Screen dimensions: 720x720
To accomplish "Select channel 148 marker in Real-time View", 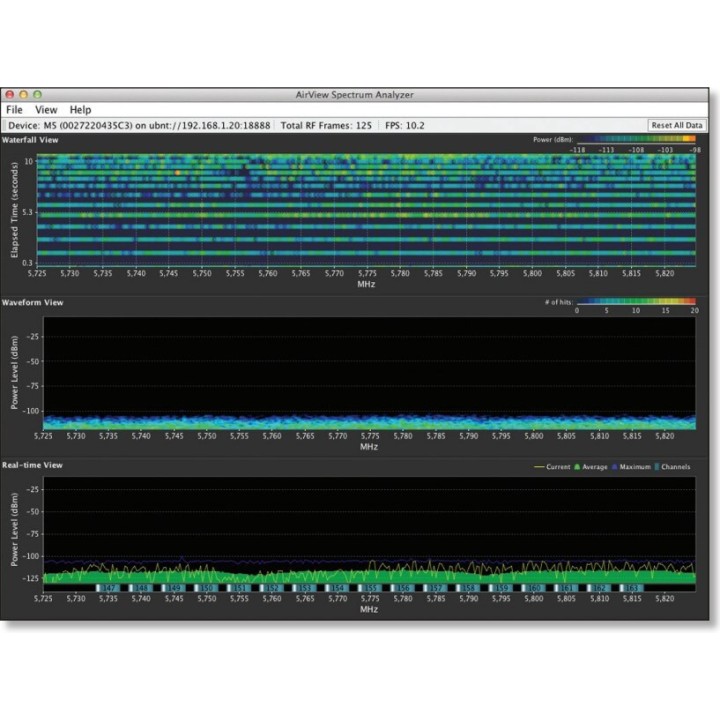I will (141, 588).
